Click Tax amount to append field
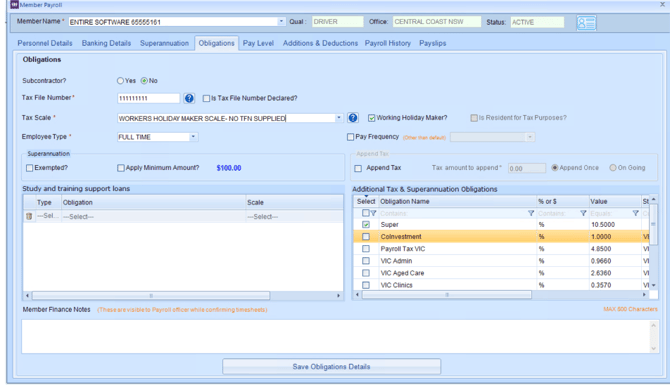Viewport: 670px width, 385px height. point(526,168)
